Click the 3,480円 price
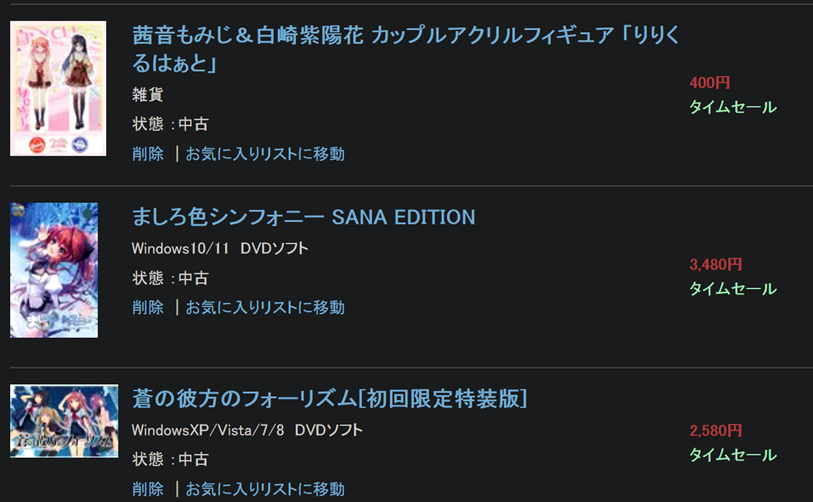 (715, 265)
